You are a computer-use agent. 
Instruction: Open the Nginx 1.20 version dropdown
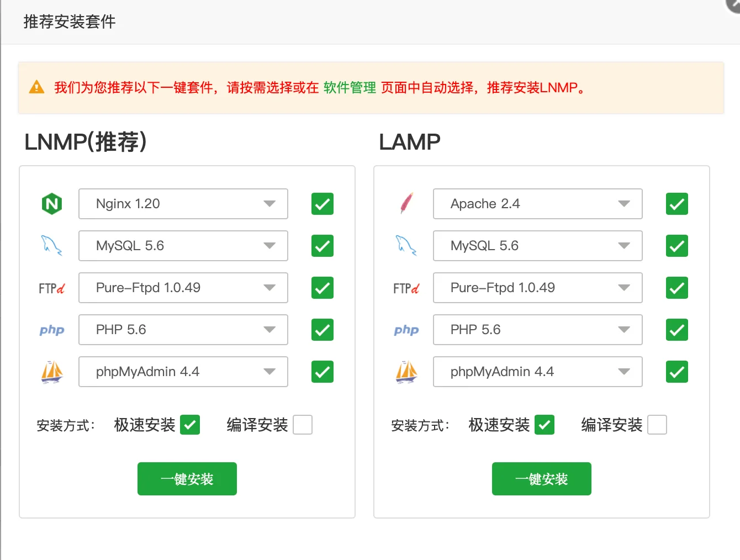point(183,204)
